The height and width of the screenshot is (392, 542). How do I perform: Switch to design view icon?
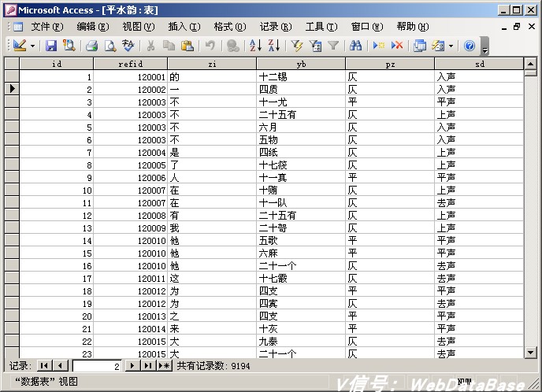click(20, 45)
